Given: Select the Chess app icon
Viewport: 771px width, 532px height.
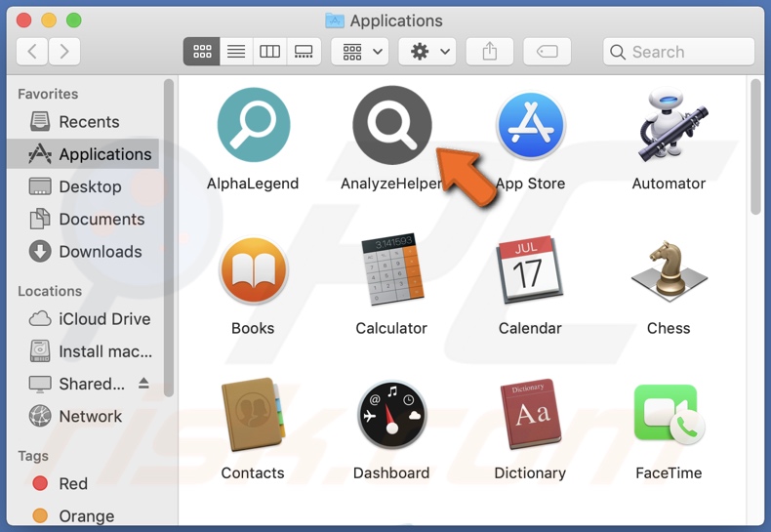Looking at the screenshot, I should tap(669, 270).
